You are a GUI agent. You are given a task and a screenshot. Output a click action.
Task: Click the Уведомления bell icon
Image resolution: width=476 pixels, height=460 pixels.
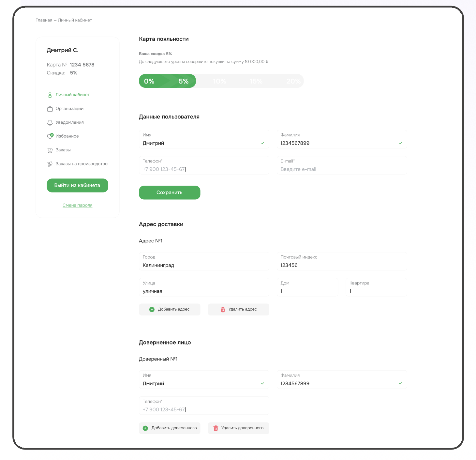[x=50, y=123]
